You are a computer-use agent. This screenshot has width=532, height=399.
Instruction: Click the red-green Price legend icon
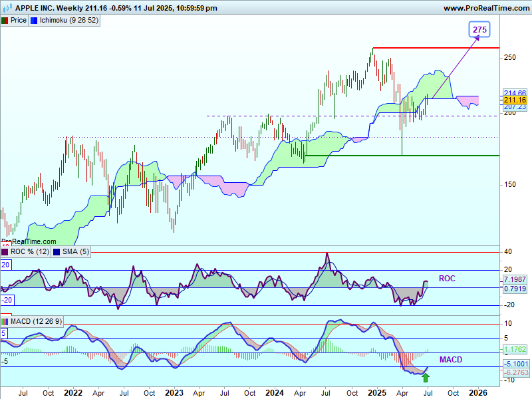pyautogui.click(x=5, y=21)
